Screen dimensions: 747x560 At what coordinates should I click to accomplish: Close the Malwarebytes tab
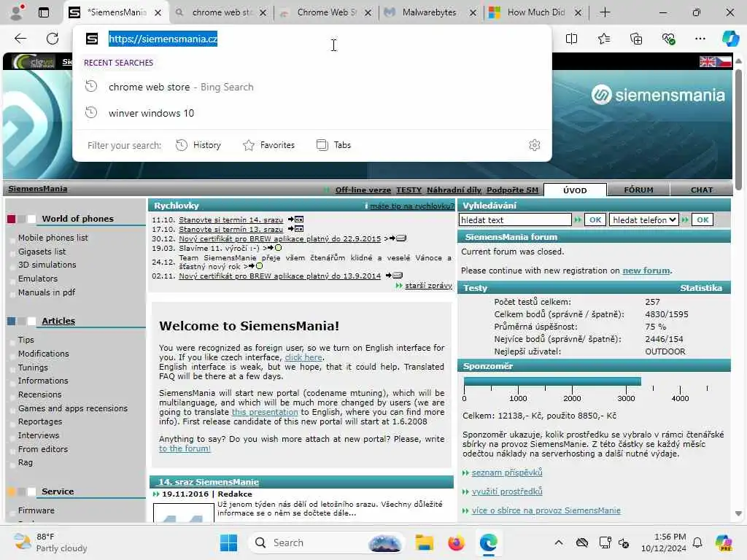pos(473,13)
